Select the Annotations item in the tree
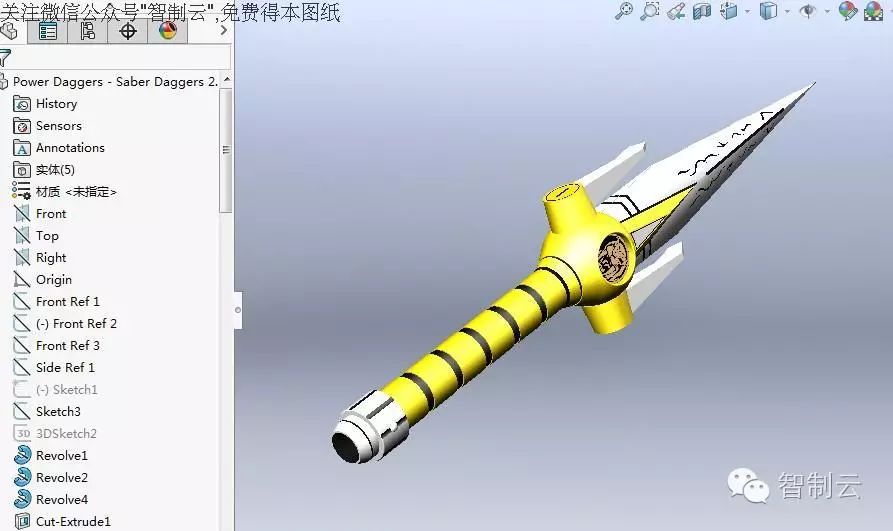The image size is (893, 531). (x=70, y=148)
